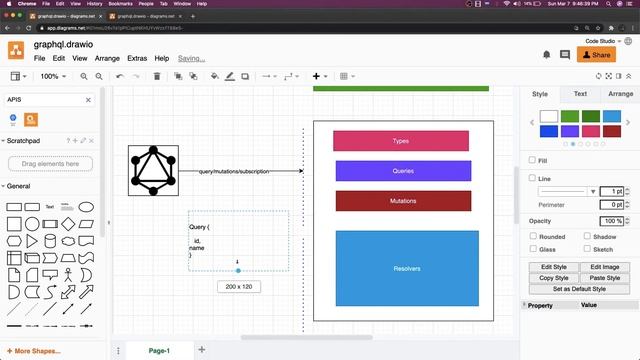Show next style color palette page
Viewport: 640px width, 360px height.
[x=628, y=122]
